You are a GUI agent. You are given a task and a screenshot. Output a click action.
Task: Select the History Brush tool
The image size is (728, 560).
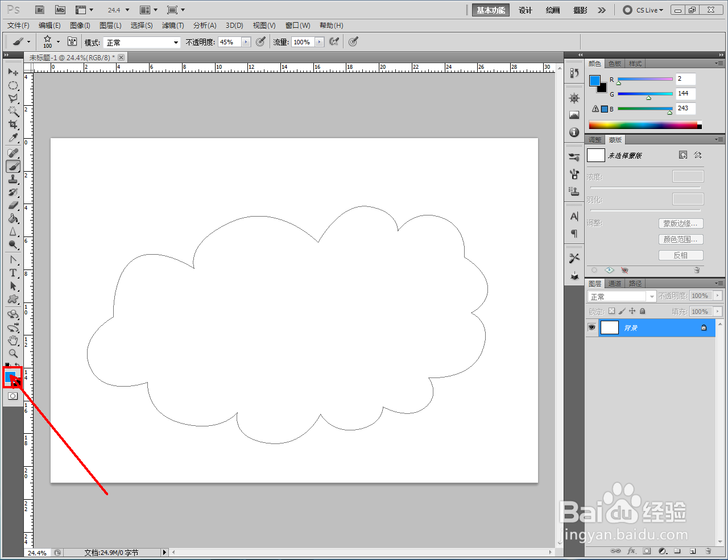coord(13,192)
